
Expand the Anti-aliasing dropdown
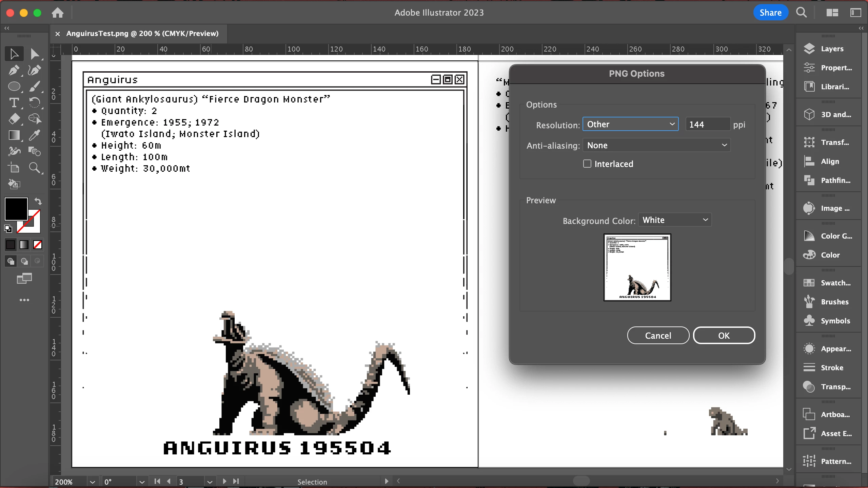coord(656,145)
